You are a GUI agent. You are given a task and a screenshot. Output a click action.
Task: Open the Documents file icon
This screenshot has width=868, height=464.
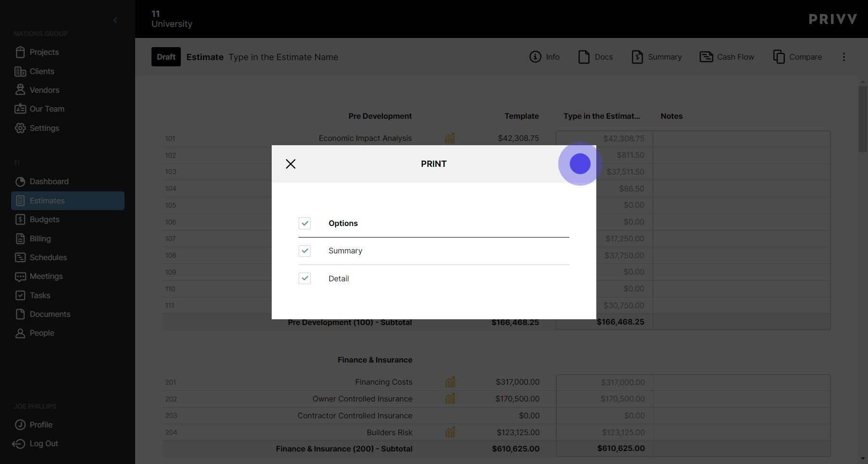(x=20, y=314)
